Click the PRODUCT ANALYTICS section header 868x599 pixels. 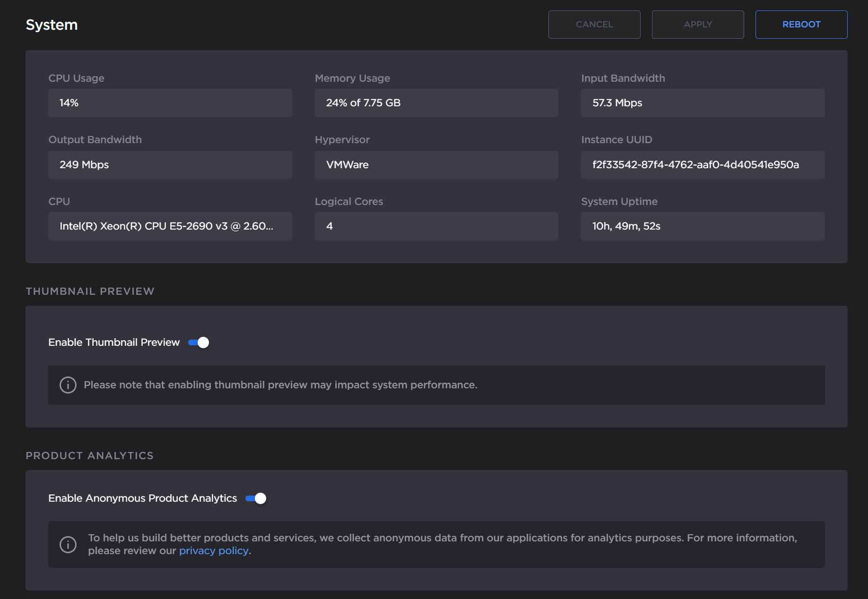point(89,455)
